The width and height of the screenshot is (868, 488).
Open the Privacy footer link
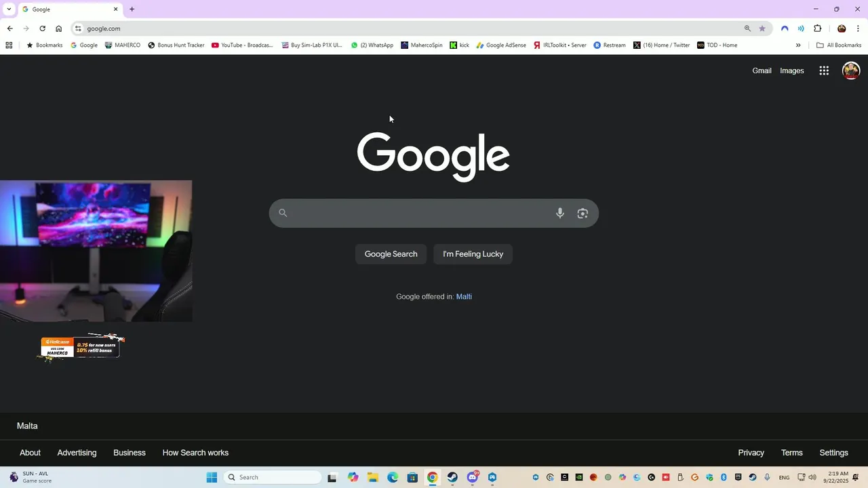click(x=751, y=453)
